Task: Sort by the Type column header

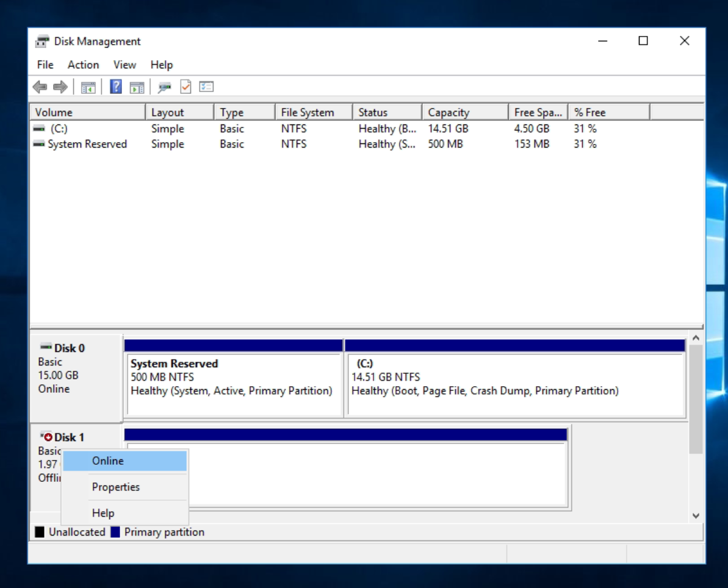Action: tap(244, 112)
